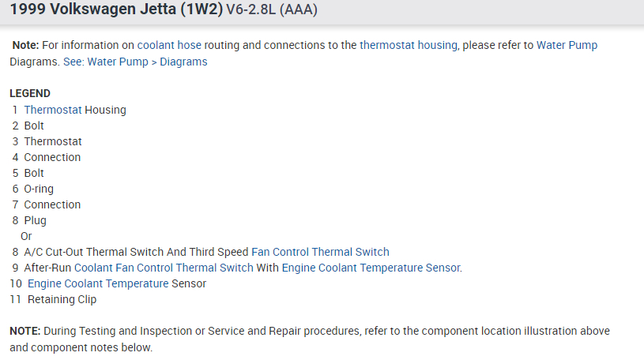
Task: Select legend item 3 'Thermostat'
Action: (x=52, y=141)
